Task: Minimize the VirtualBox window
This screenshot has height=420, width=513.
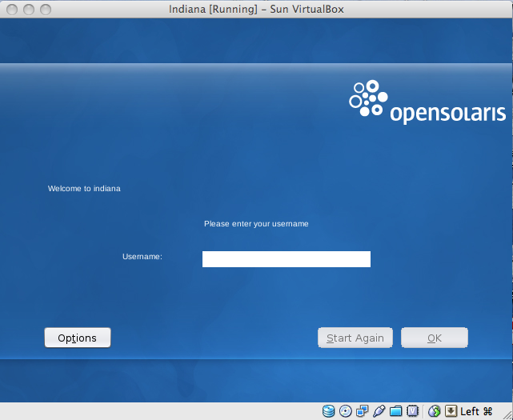Action: pyautogui.click(x=29, y=10)
